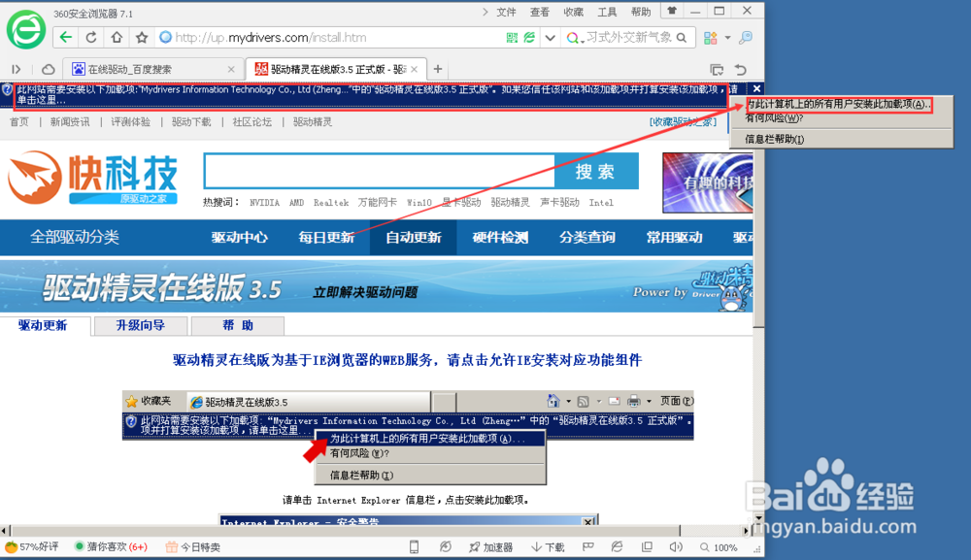Close the 在线驱动_百度搜索 tab
971x560 pixels.
tap(231, 69)
